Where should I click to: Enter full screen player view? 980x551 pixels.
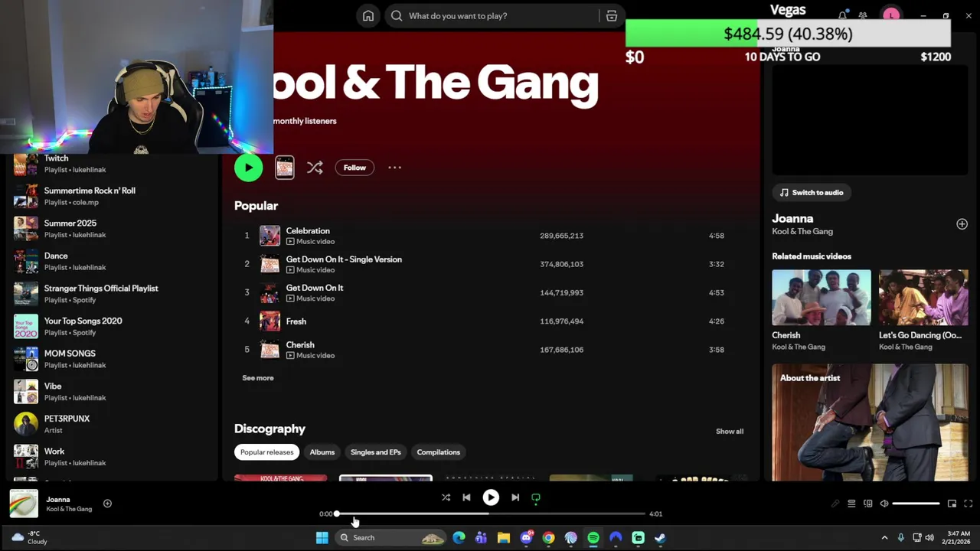tap(968, 504)
